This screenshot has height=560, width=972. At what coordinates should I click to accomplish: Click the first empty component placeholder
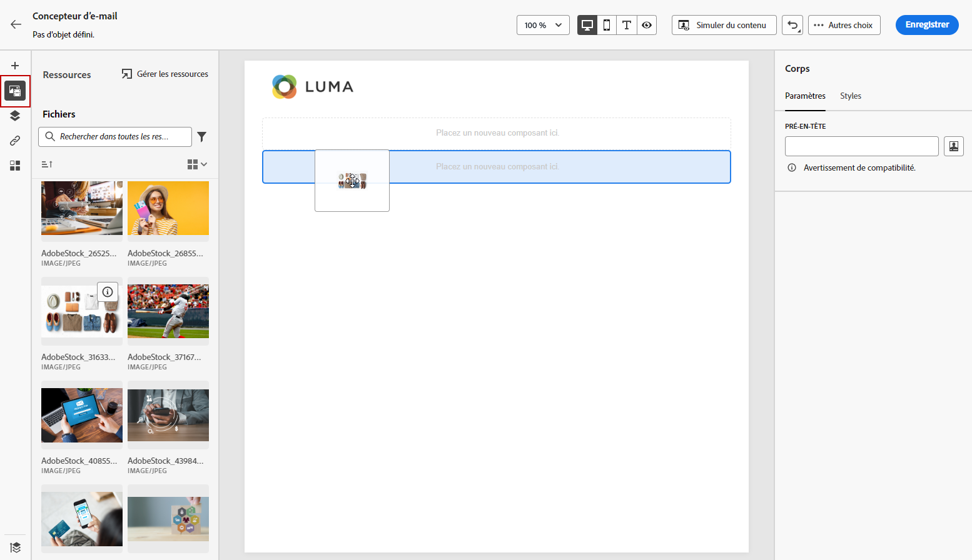click(x=497, y=133)
